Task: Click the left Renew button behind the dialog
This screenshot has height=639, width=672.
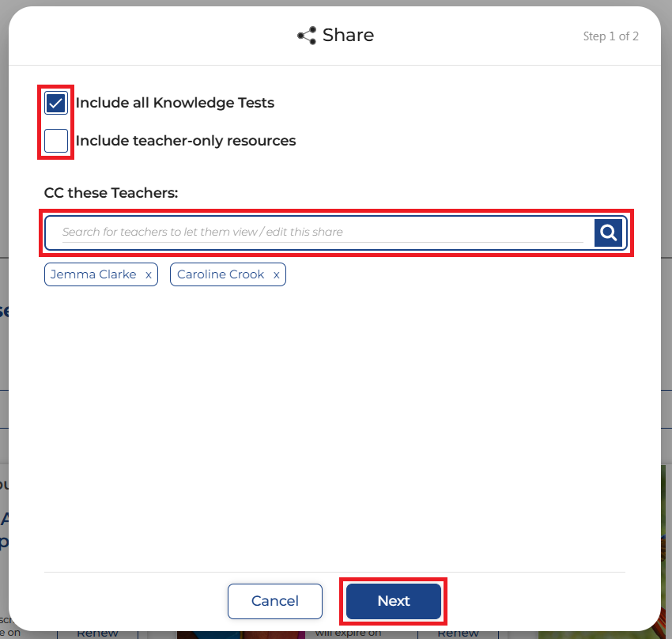Action: pos(97,633)
